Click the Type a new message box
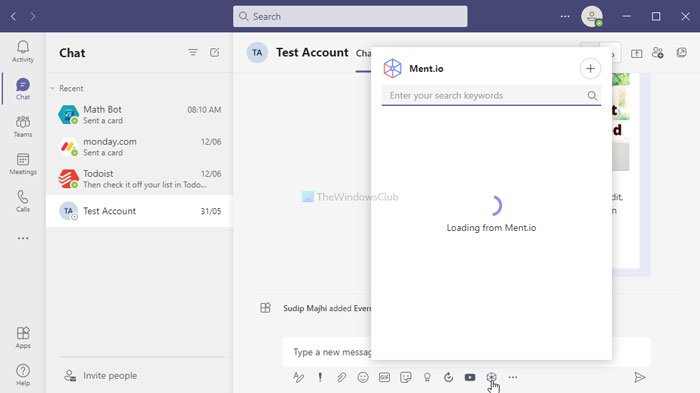The width and height of the screenshot is (700, 393). pyautogui.click(x=328, y=352)
